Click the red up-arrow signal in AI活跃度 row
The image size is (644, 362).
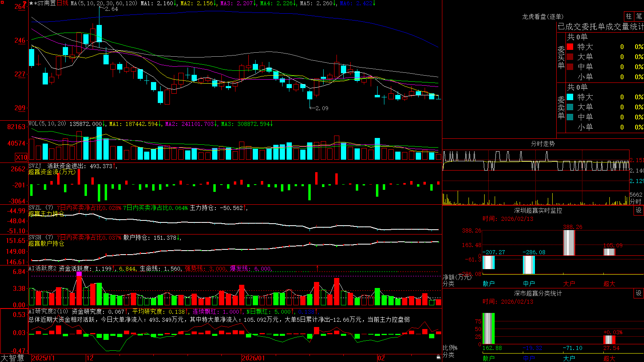point(318,268)
